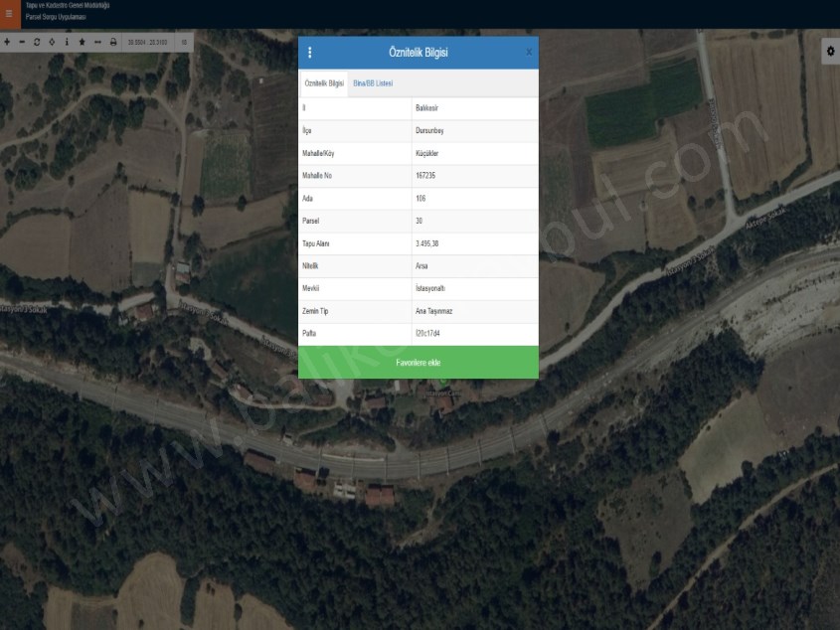Screen dimensions: 840x630
Task: Select the Öznitelik Bilgisi tab
Action: [324, 83]
